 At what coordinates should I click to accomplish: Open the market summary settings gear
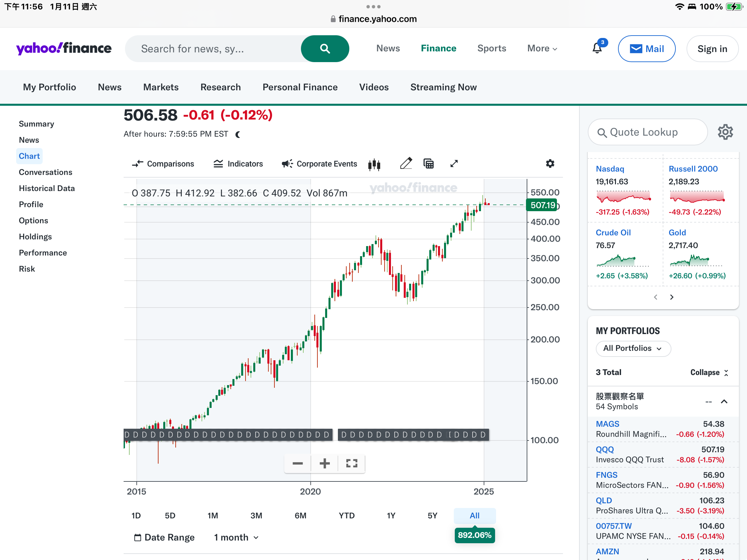(725, 132)
